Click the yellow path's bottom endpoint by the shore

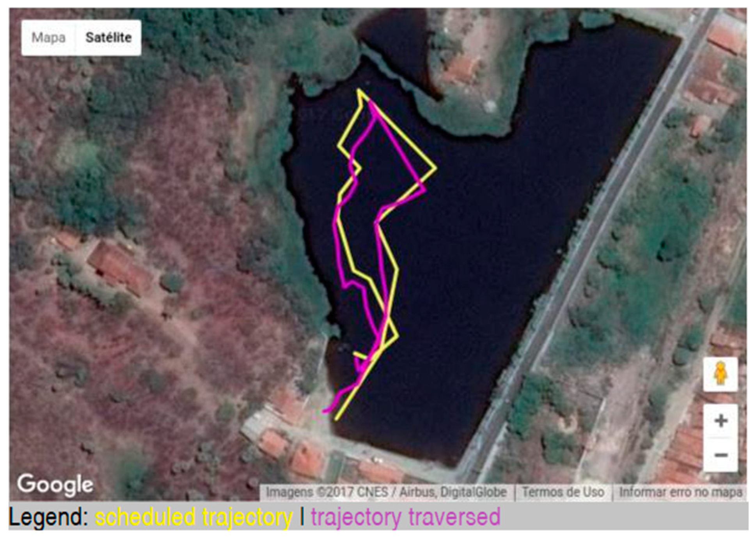pos(337,419)
